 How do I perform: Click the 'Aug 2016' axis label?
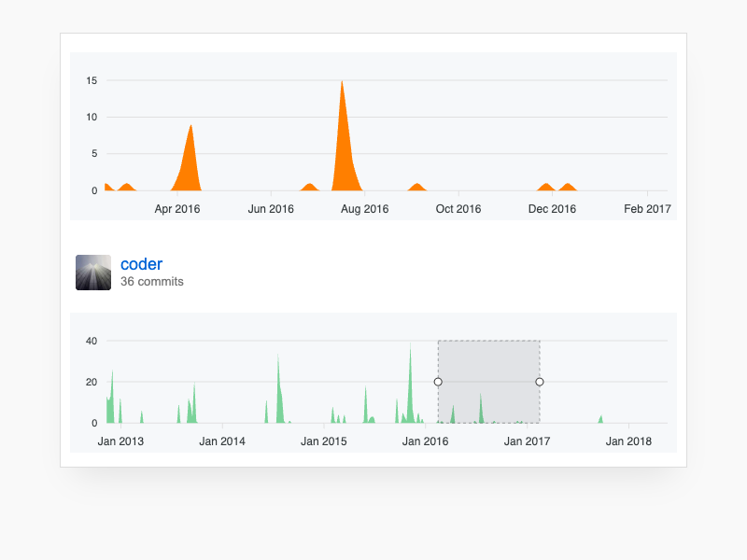364,208
